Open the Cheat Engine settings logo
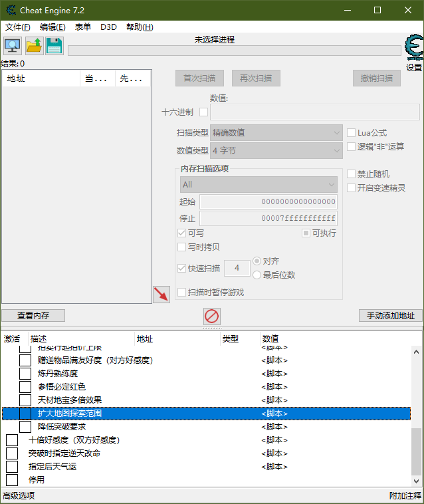The width and height of the screenshot is (424, 504). (414, 47)
